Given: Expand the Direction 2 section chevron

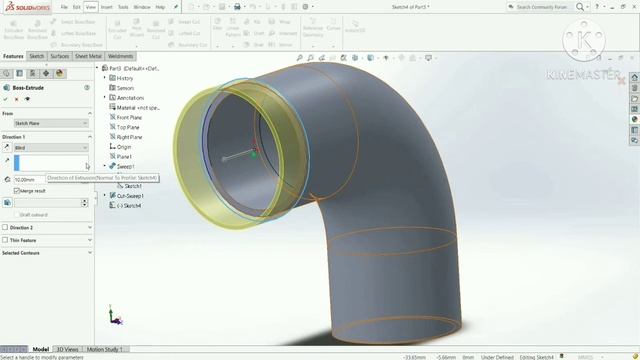Looking at the screenshot, I should coord(90,227).
